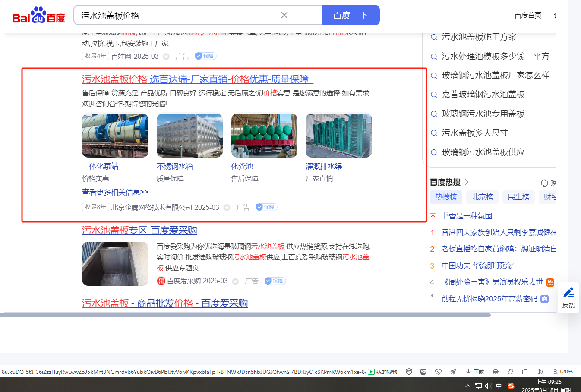Search related query 污水池盖板施工方案
Viewport: 581px width, 392px height.
coord(479,37)
